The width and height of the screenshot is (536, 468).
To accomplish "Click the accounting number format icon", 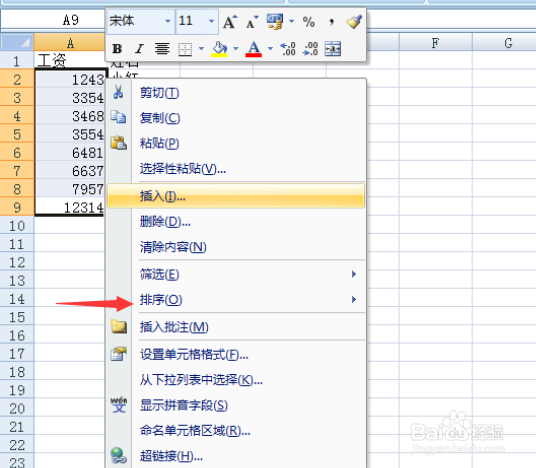I will tap(275, 22).
